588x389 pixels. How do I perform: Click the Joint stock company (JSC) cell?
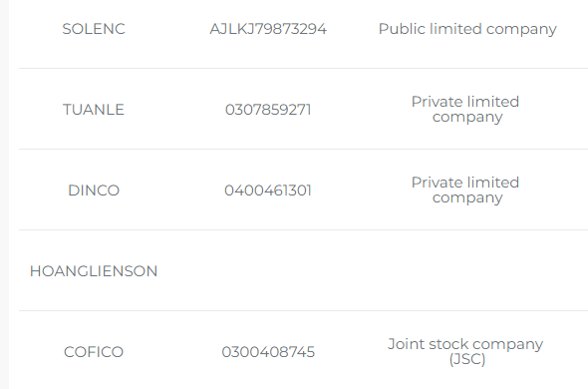click(465, 351)
